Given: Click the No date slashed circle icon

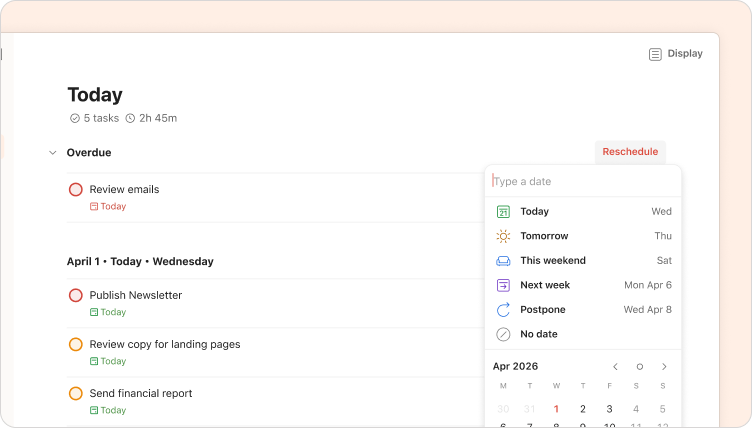Looking at the screenshot, I should pyautogui.click(x=503, y=334).
